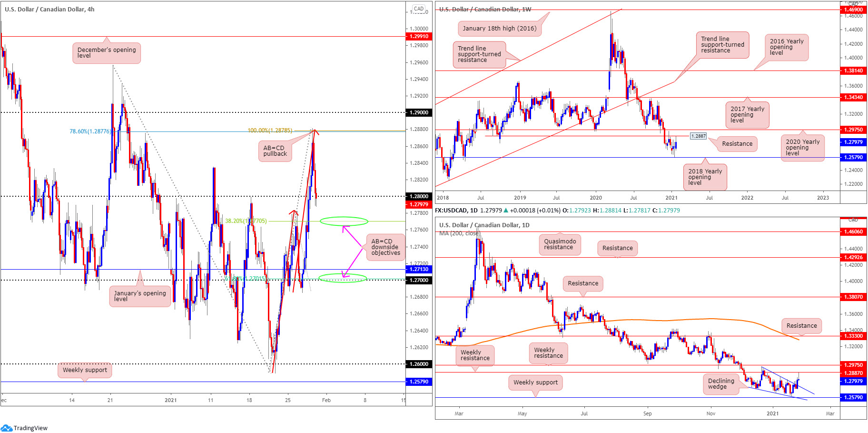
Task: Click the Declining wedge annotation
Action: pyautogui.click(x=721, y=384)
